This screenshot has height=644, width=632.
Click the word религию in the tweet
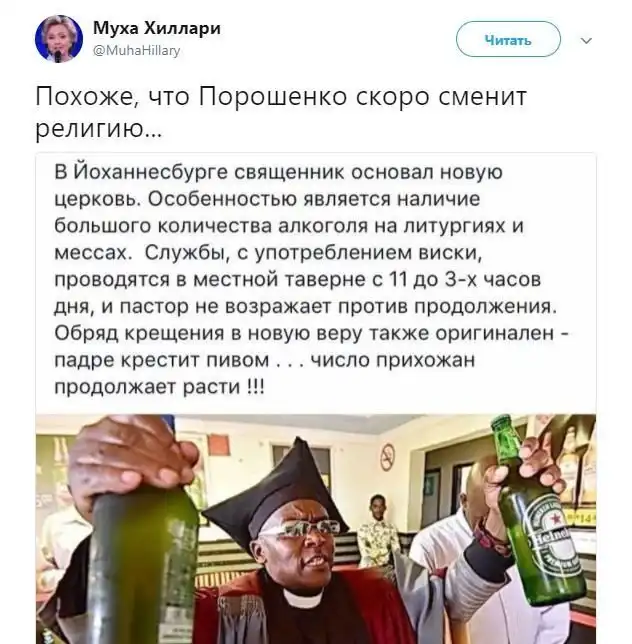coord(98,129)
